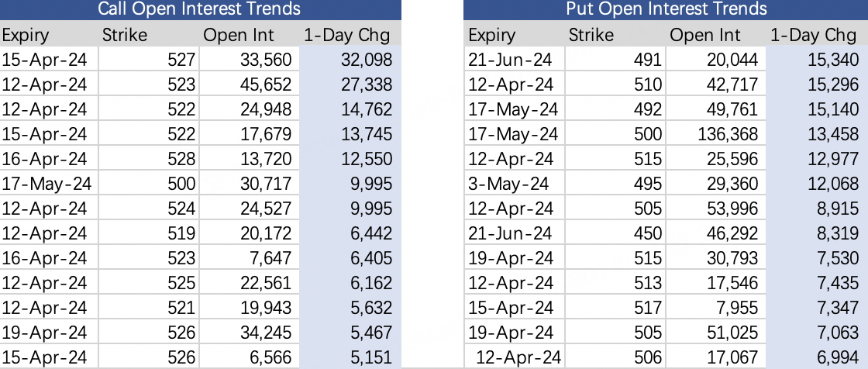Click the Call Open Interest Trends title
Viewport: 868px width, 369px height.
click(x=198, y=9)
